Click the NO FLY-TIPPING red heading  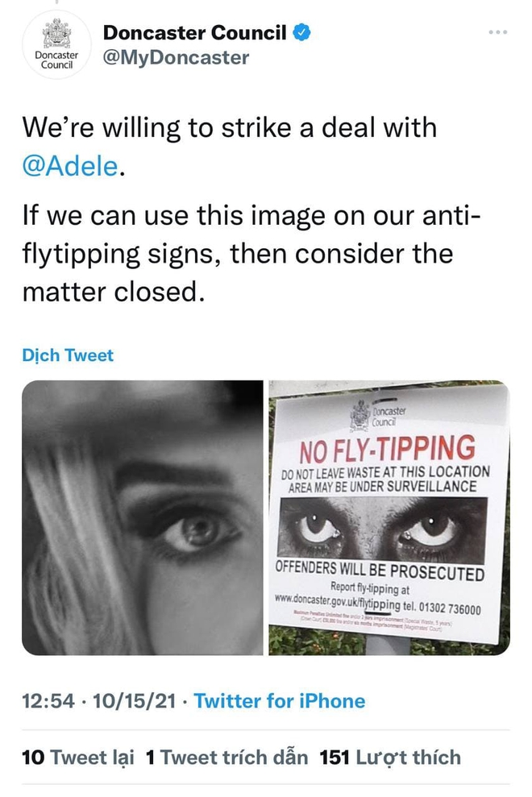387,449
